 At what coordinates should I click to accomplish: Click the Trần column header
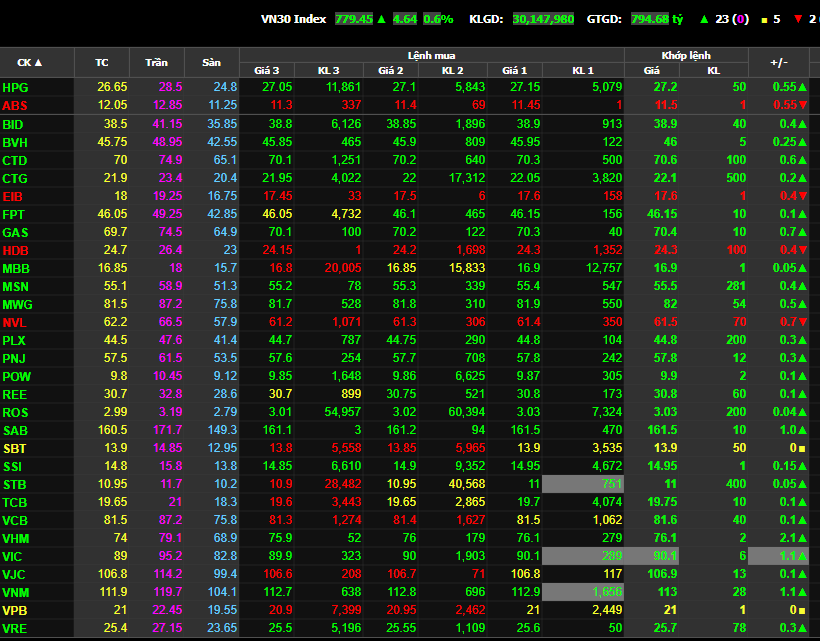156,62
